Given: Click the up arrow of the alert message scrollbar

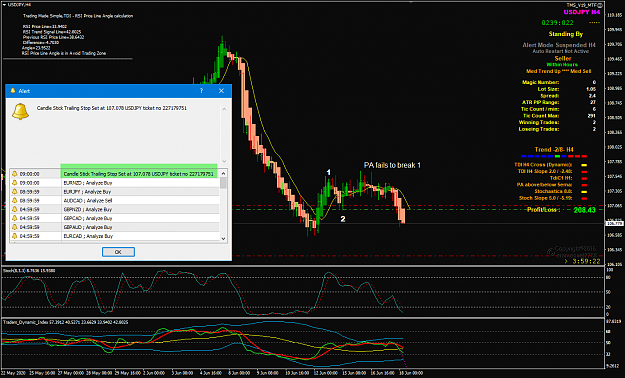Looking at the screenshot, I should 224,109.
